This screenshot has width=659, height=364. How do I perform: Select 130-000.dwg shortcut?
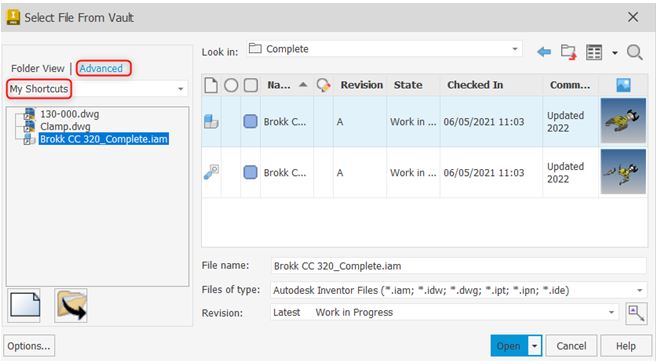pyautogui.click(x=69, y=114)
